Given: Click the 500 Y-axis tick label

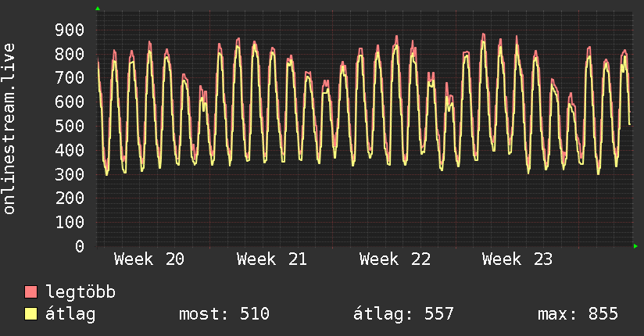Looking at the screenshot, I should tap(70, 126).
